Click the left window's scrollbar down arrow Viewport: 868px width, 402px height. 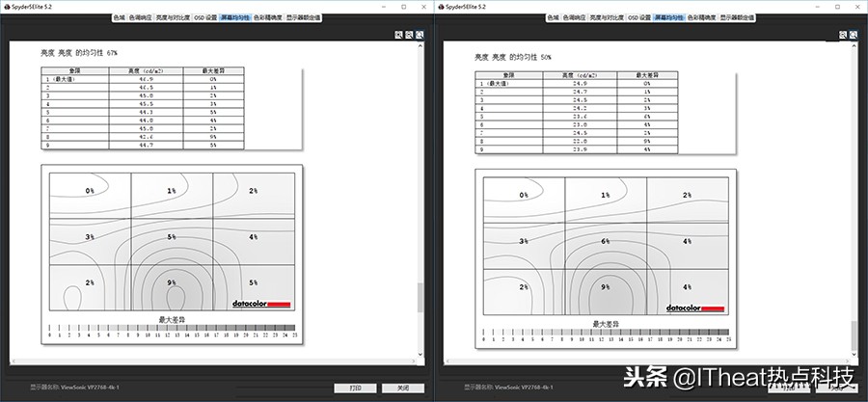420,355
